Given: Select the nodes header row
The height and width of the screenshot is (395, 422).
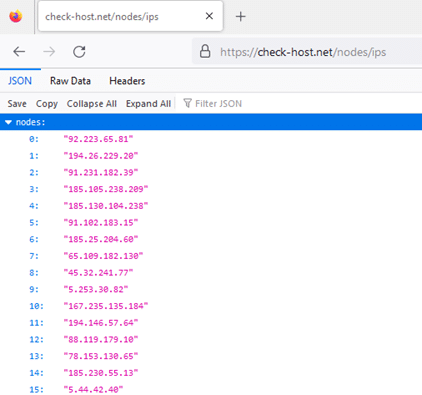Looking at the screenshot, I should pos(211,122).
